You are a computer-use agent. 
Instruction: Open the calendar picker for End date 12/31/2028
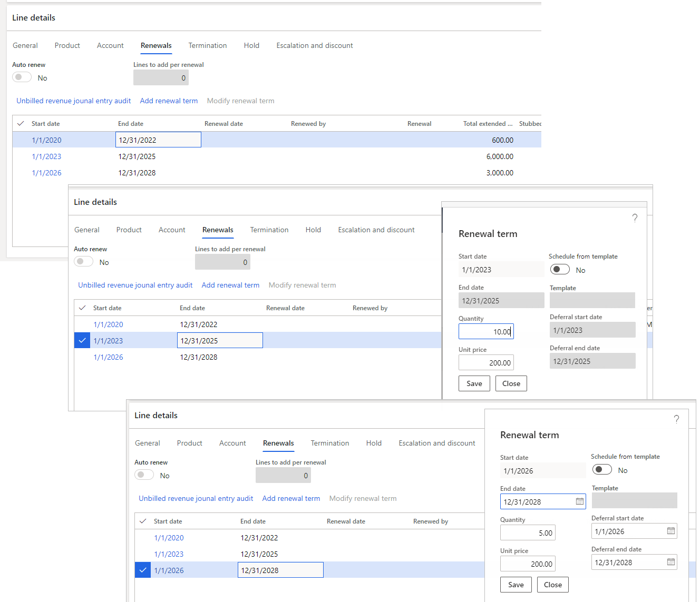point(579,501)
